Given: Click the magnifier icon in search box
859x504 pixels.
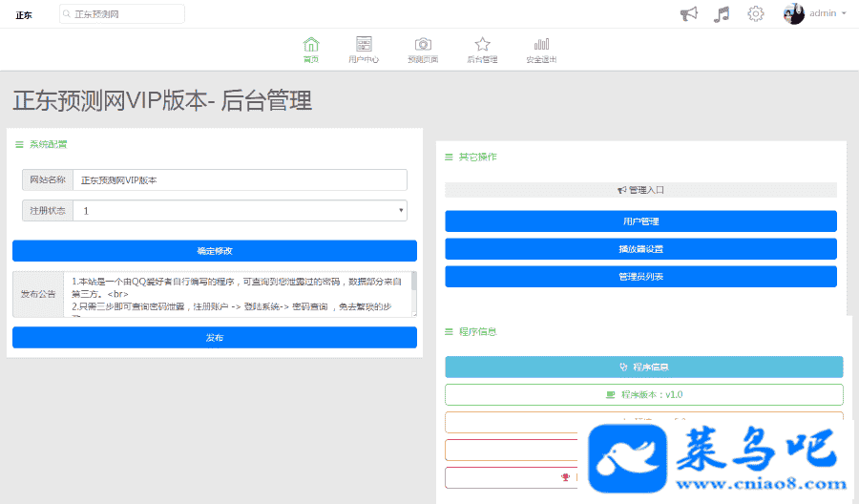Looking at the screenshot, I should click(x=67, y=14).
